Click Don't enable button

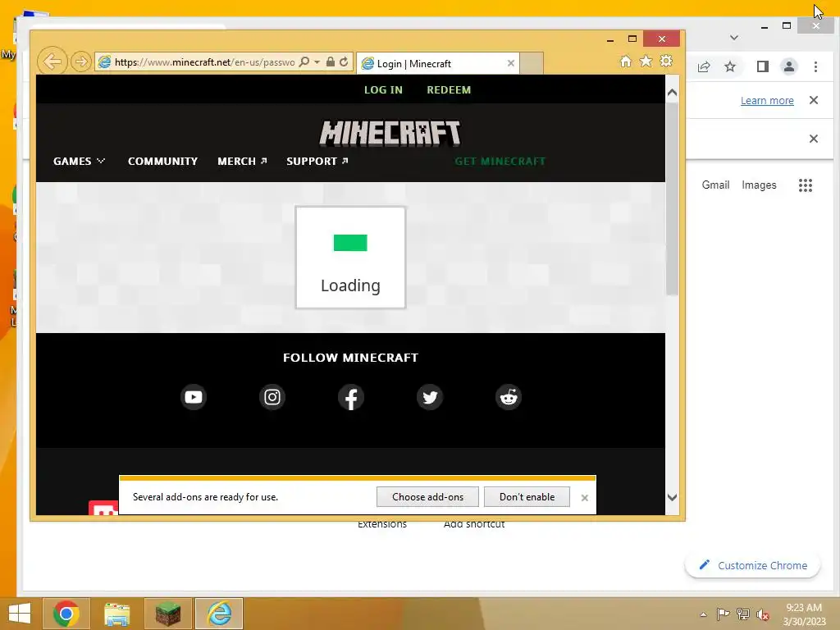coord(527,496)
